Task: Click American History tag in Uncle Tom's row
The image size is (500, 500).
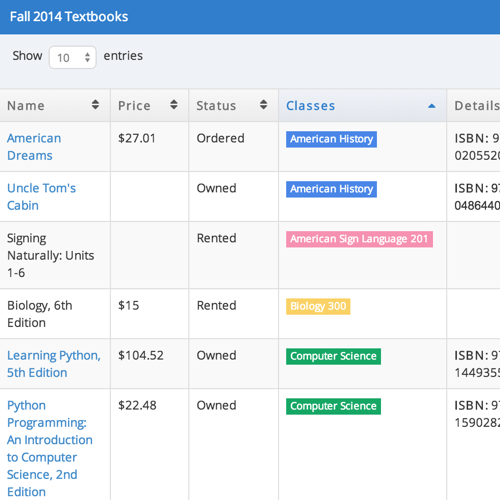Action: click(331, 189)
